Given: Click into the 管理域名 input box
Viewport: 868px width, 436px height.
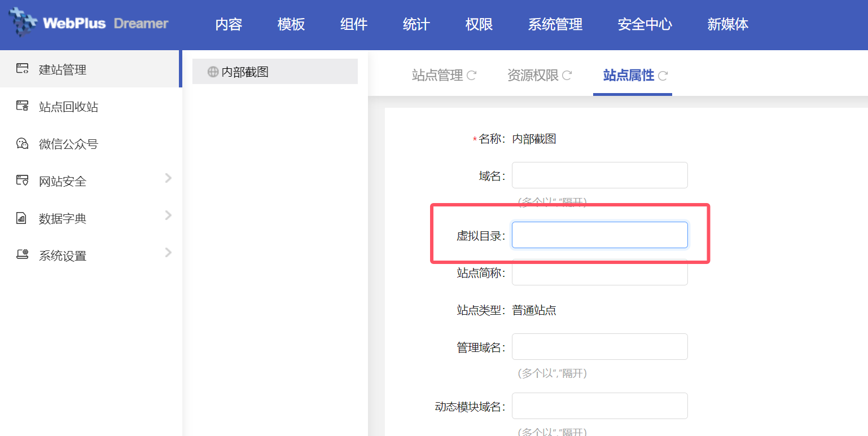Looking at the screenshot, I should [x=599, y=346].
